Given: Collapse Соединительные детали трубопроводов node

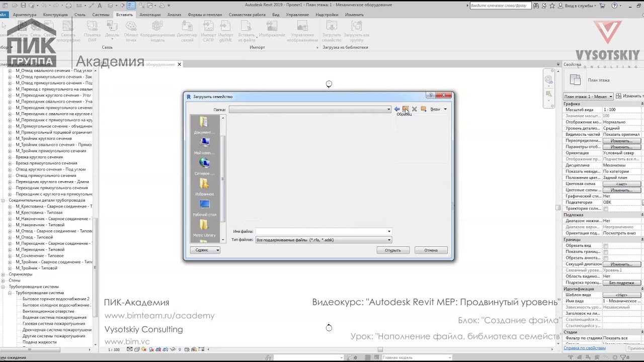Looking at the screenshot, I should (x=4, y=201).
